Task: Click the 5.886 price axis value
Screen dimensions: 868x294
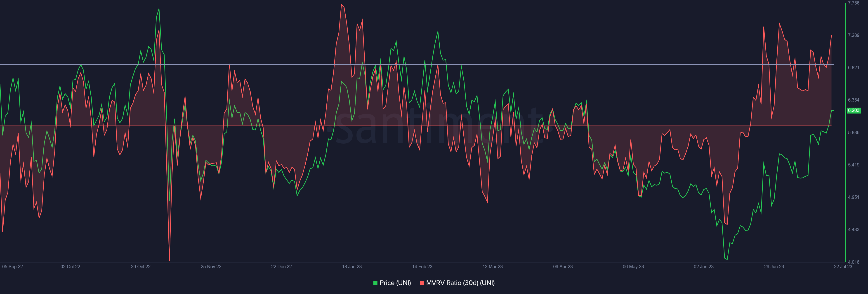Action: point(854,133)
